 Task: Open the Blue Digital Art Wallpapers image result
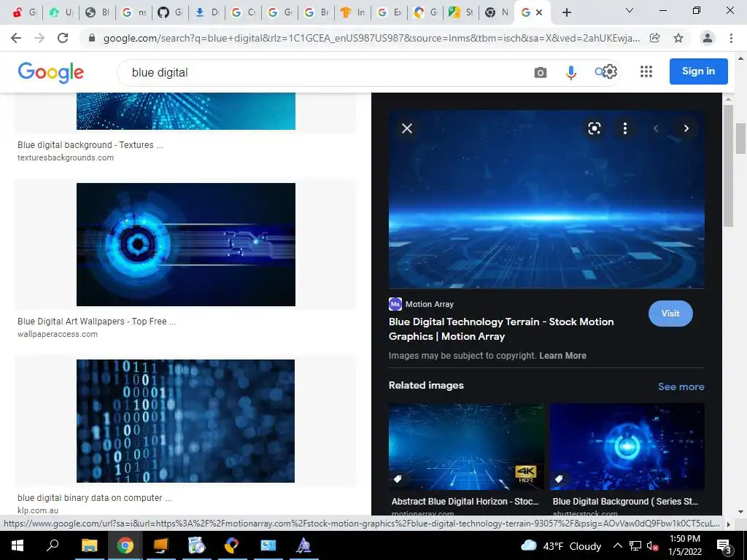point(186,244)
